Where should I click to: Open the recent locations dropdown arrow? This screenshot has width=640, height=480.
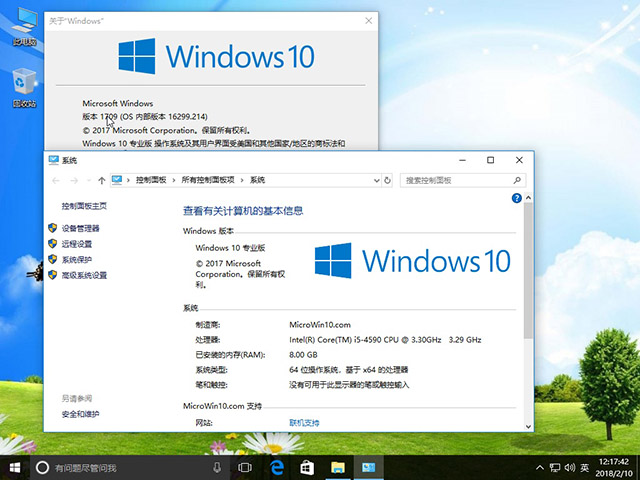click(x=89, y=180)
